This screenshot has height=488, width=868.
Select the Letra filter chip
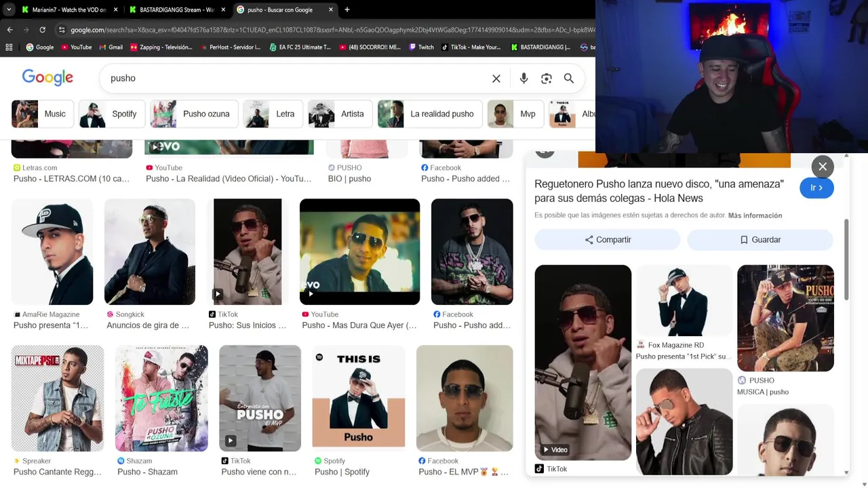[x=273, y=114]
